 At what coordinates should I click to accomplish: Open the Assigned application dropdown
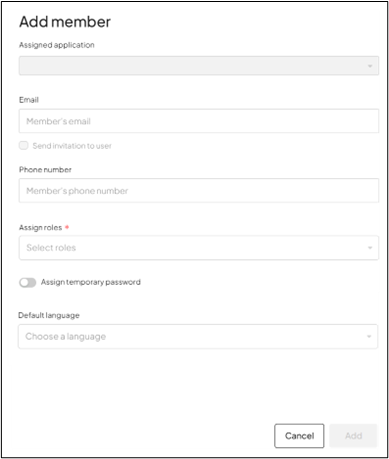pyautogui.click(x=199, y=66)
